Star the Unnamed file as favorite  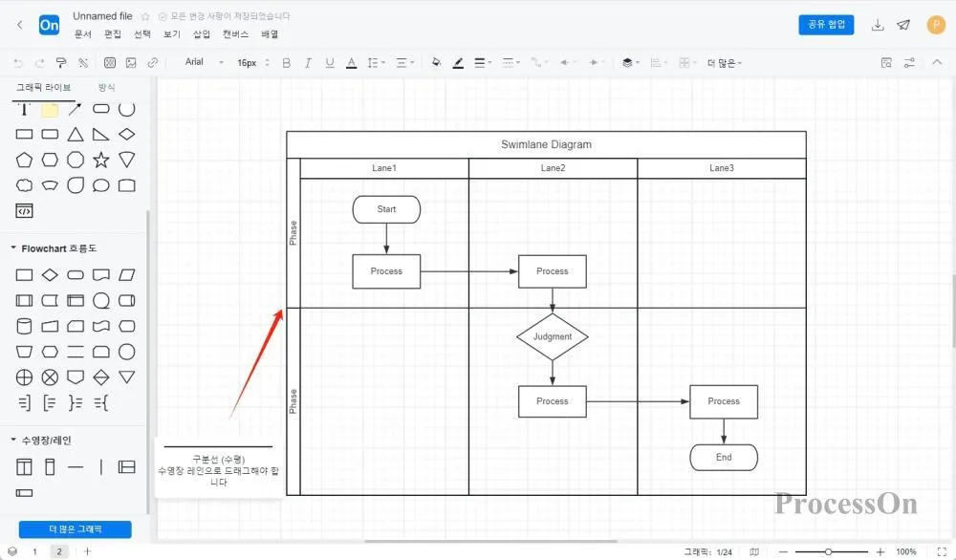145,16
